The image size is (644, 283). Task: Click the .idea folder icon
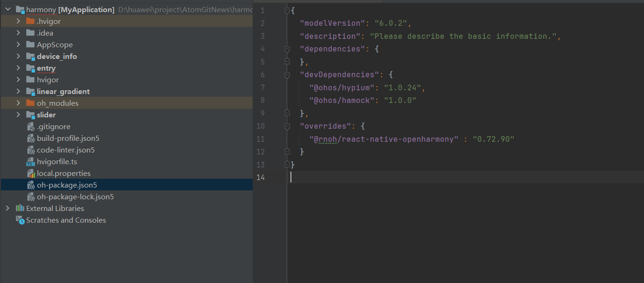[x=30, y=33]
